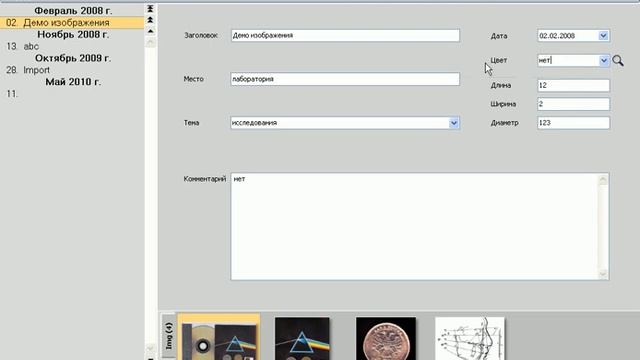Click the Длина input field
Viewport: 640px width, 360px height.
(573, 85)
